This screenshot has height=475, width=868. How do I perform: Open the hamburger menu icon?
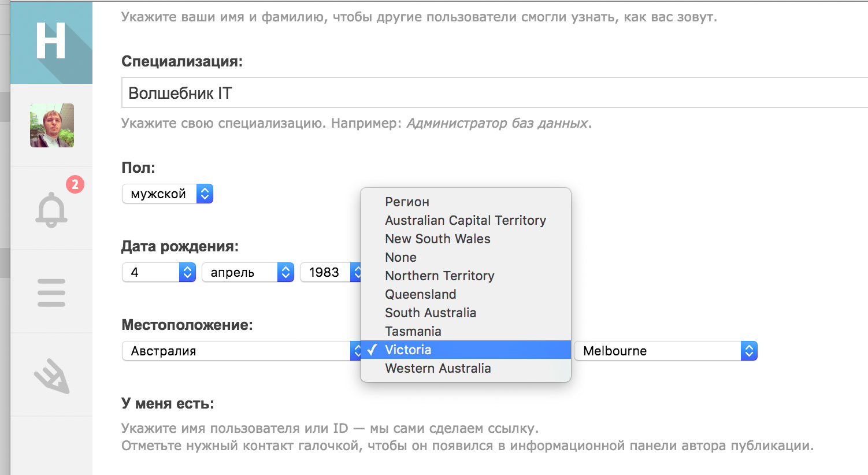pos(51,292)
